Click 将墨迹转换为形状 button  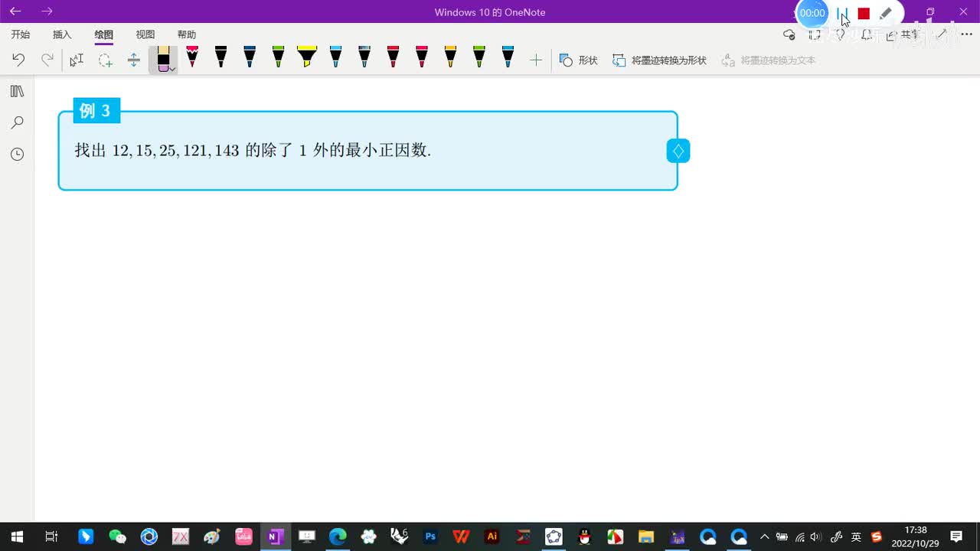pyautogui.click(x=659, y=60)
